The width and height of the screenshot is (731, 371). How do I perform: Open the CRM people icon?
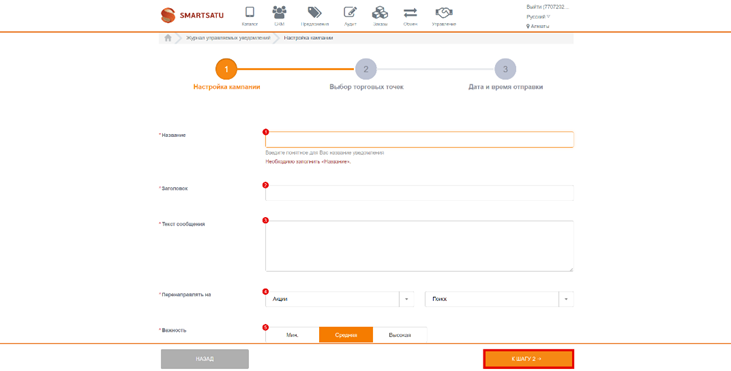click(x=280, y=12)
